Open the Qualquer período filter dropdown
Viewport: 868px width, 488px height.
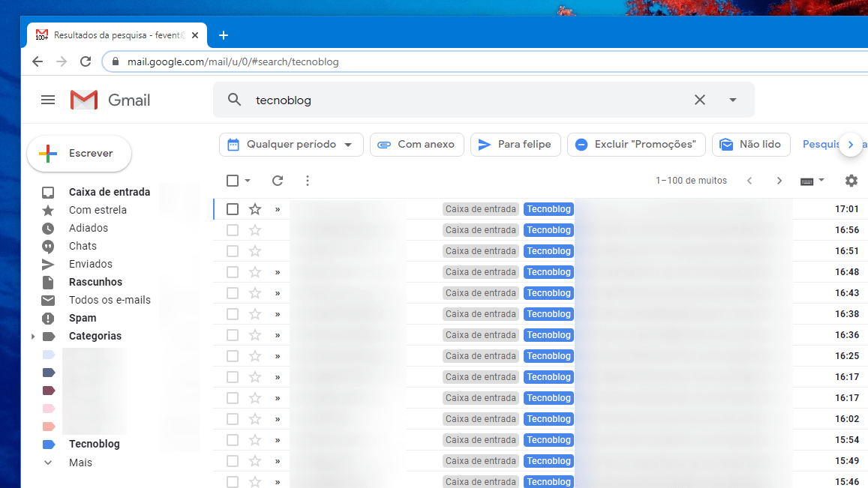[x=291, y=144]
